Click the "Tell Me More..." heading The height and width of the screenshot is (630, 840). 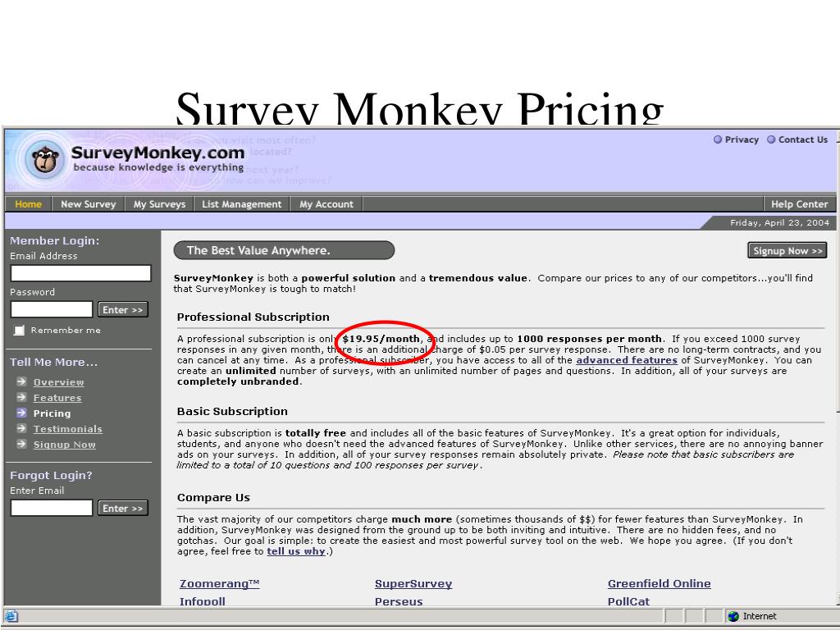click(53, 362)
